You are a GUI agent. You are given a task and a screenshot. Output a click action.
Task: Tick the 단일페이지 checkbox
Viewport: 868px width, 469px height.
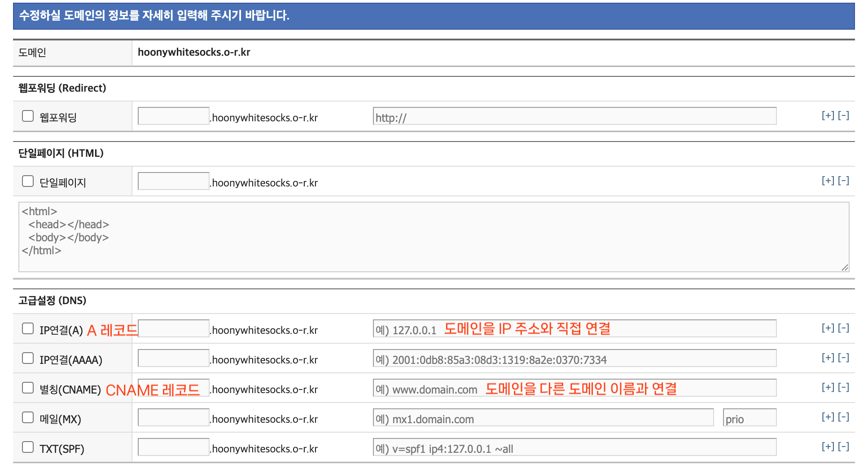click(x=28, y=181)
